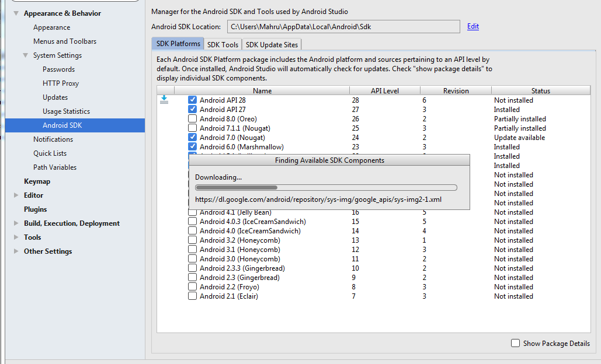The height and width of the screenshot is (364, 601).
Task: Expand Build, Execution, Deployment section
Action: [16, 223]
